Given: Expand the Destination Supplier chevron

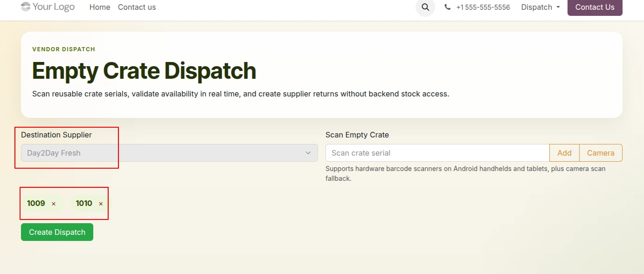Looking at the screenshot, I should coord(308,153).
